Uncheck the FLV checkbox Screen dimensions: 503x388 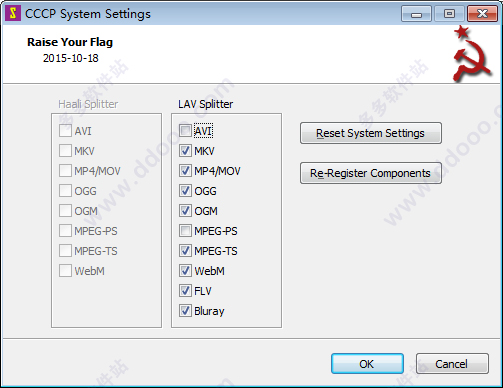click(185, 291)
